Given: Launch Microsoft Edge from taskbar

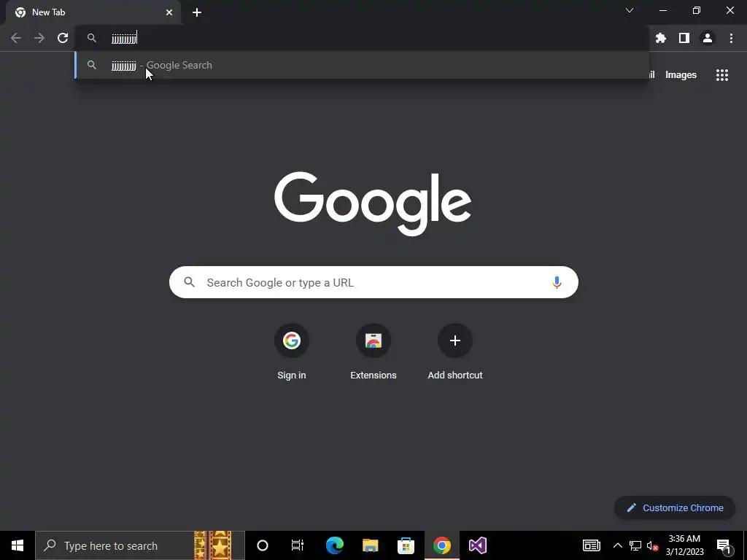Looking at the screenshot, I should tap(334, 545).
